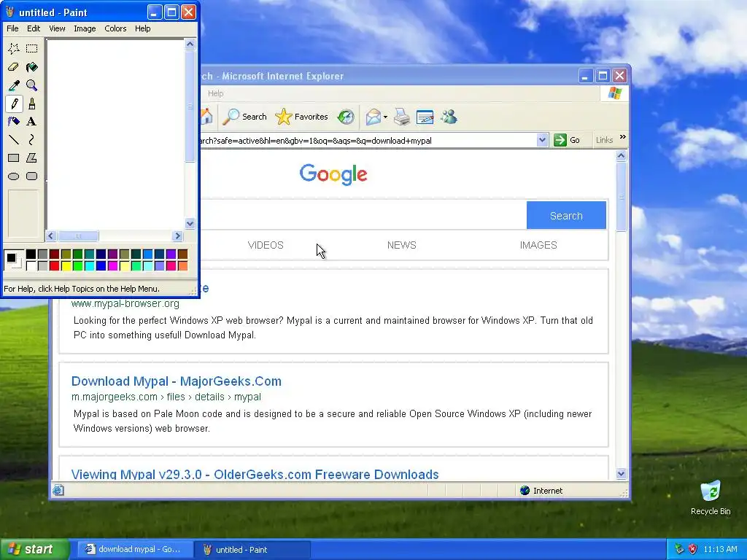Pick the Fill With Color bucket tool
Image resolution: width=747 pixels, height=560 pixels.
32,67
